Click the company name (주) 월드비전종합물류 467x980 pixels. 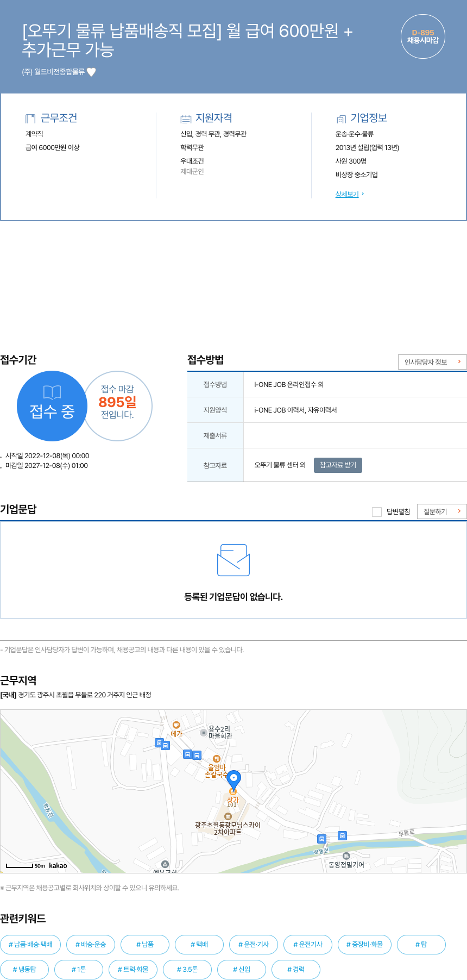(53, 72)
